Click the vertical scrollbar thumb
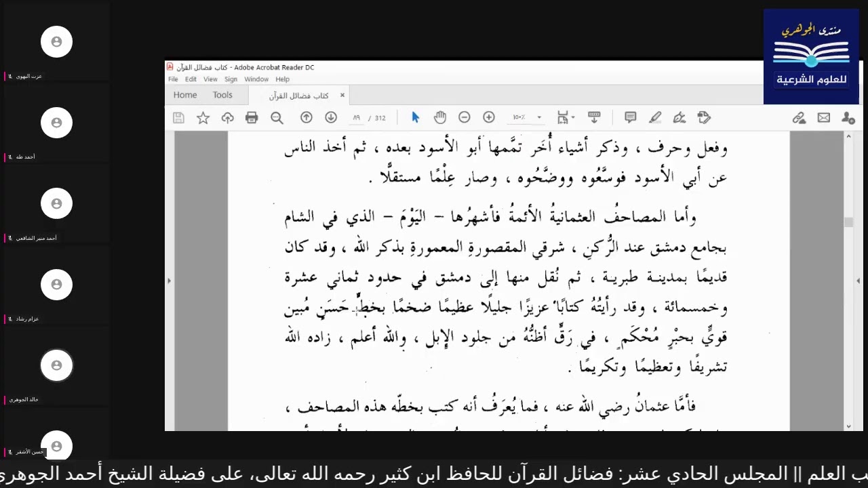This screenshot has width=868, height=488. [x=848, y=222]
